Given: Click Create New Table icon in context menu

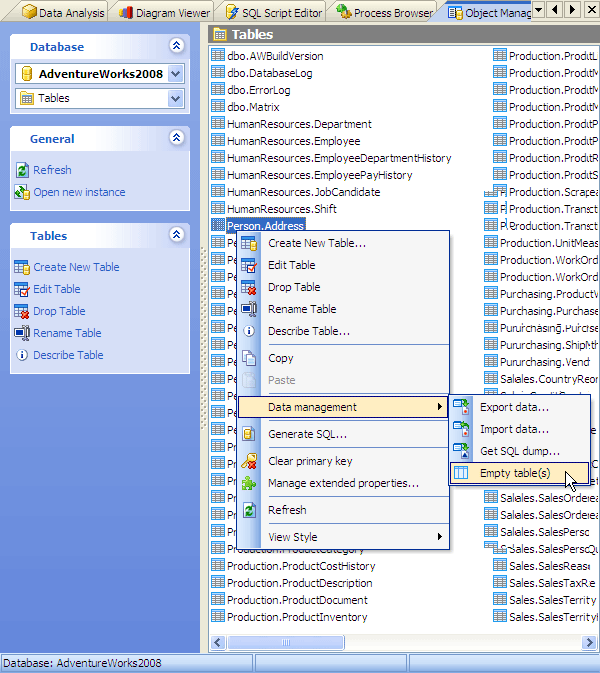Looking at the screenshot, I should click(249, 243).
